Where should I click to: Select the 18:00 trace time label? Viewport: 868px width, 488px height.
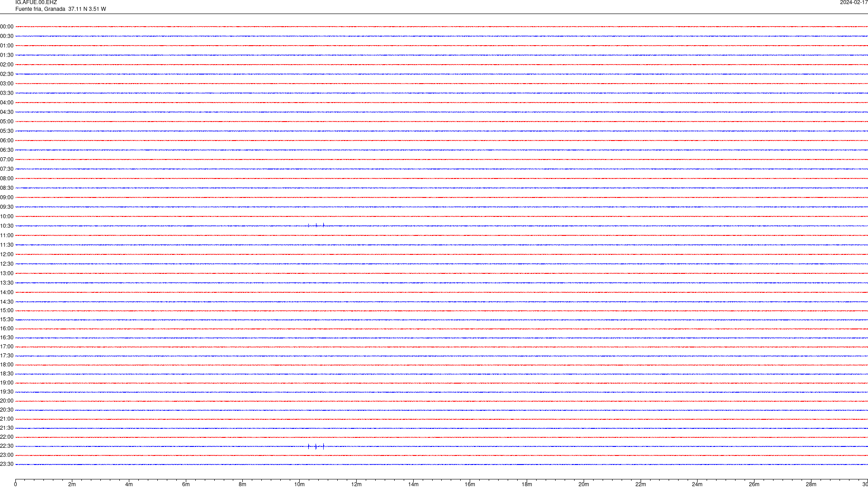[x=7, y=365]
